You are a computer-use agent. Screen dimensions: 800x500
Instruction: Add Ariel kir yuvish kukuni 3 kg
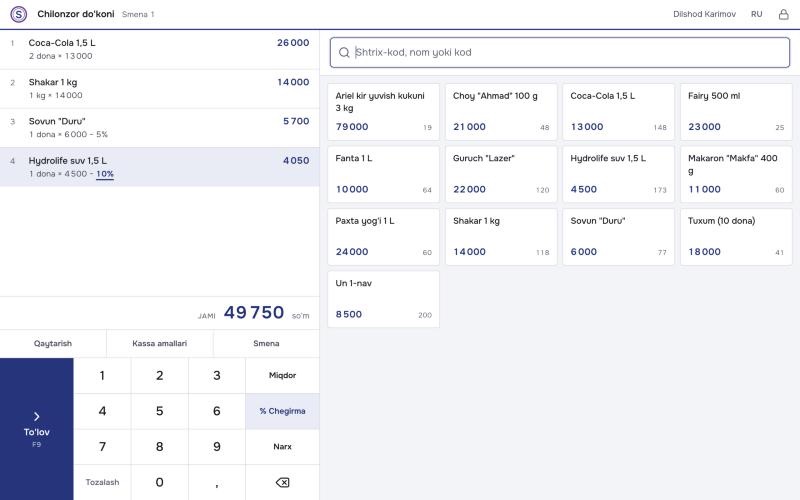(383, 112)
